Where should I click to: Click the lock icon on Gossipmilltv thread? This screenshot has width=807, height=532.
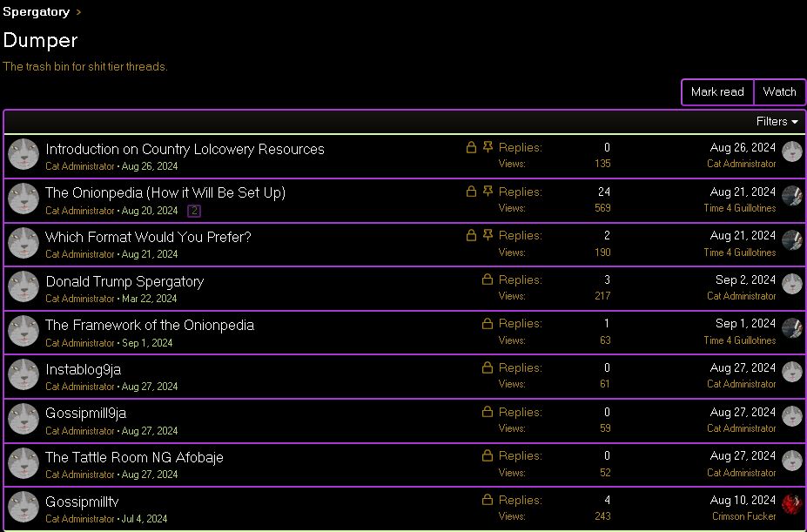[488, 500]
